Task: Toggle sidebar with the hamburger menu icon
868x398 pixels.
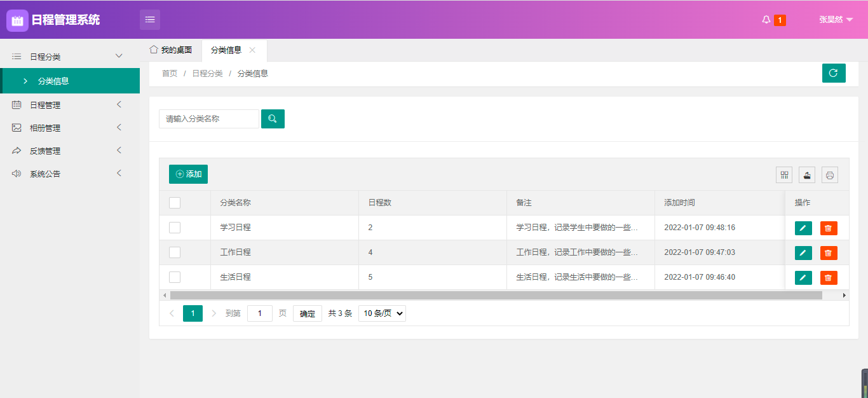Action: coord(150,20)
